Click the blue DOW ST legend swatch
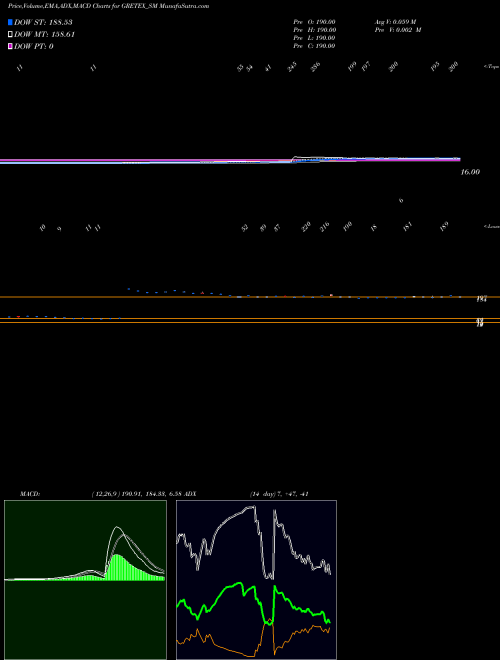 click(x=10, y=22)
